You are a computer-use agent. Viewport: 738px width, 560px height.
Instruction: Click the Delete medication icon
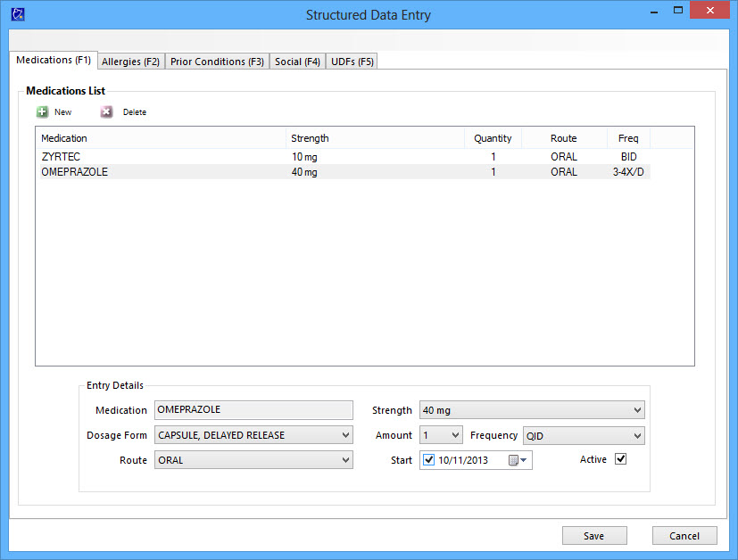106,112
